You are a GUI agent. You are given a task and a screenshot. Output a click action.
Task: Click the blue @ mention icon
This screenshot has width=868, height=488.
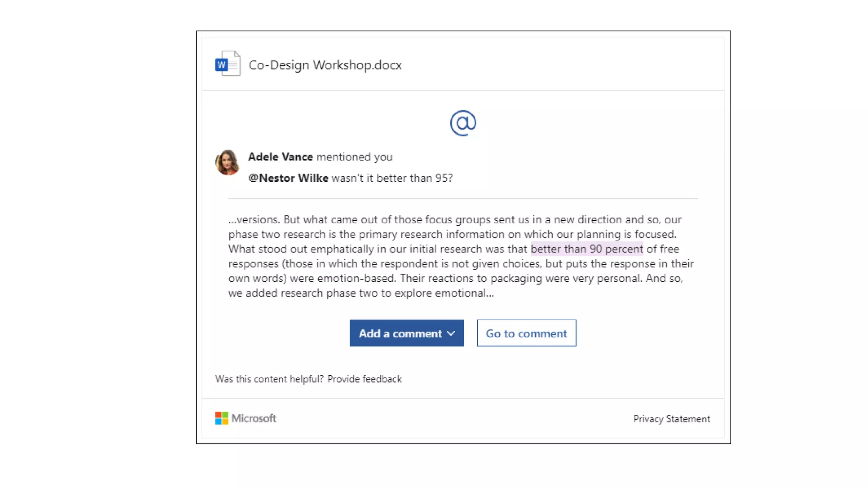[x=463, y=123]
